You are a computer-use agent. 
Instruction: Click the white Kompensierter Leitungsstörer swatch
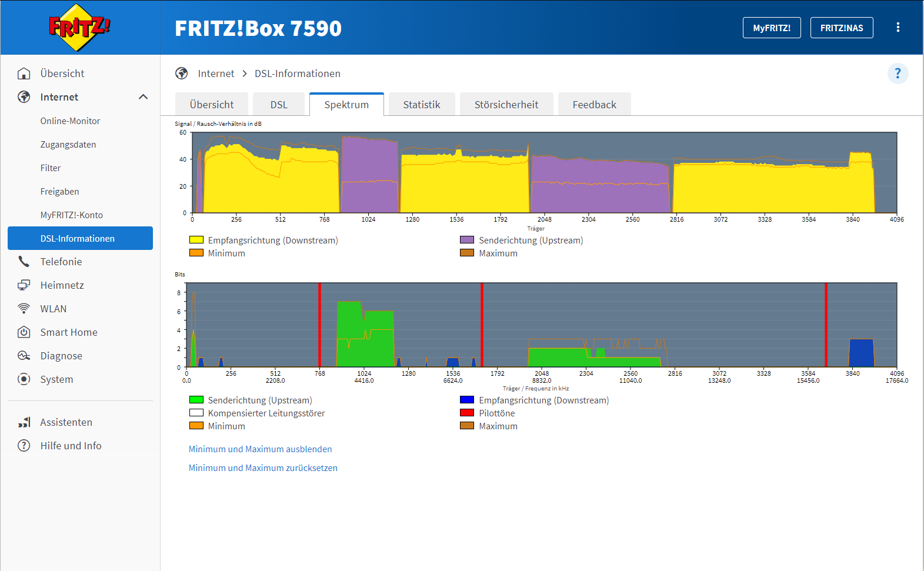pos(196,413)
